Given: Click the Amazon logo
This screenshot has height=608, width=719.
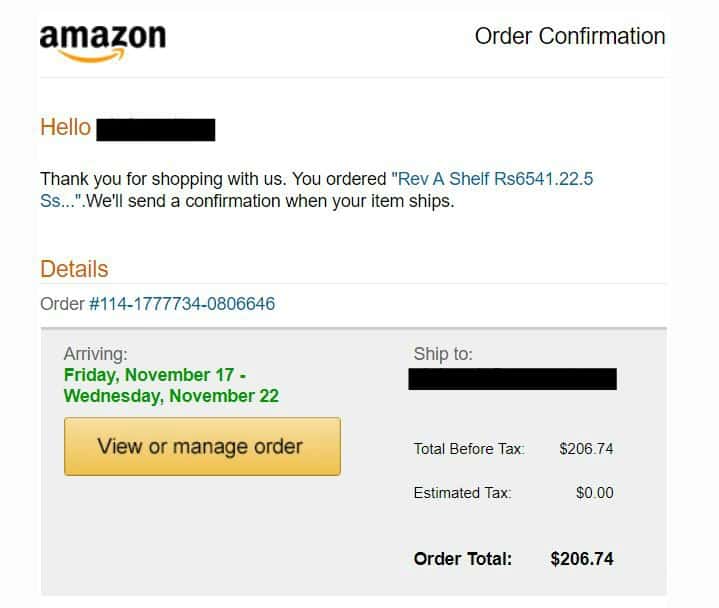Looking at the screenshot, I should pos(103,43).
